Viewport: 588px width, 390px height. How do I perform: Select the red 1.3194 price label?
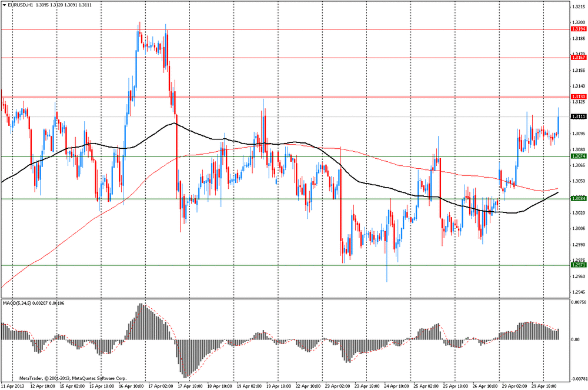[x=577, y=29]
